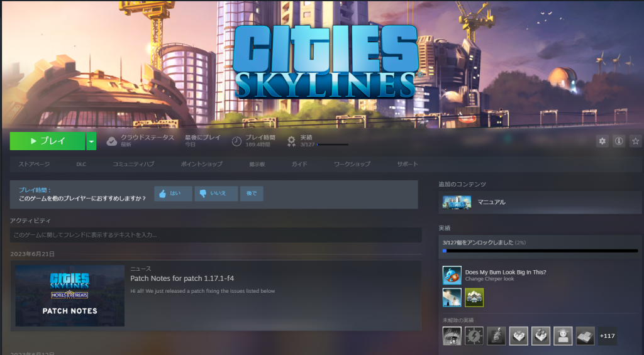Viewport: 644px width, 355px height.
Task: Open the サポート tab
Action: click(x=408, y=164)
